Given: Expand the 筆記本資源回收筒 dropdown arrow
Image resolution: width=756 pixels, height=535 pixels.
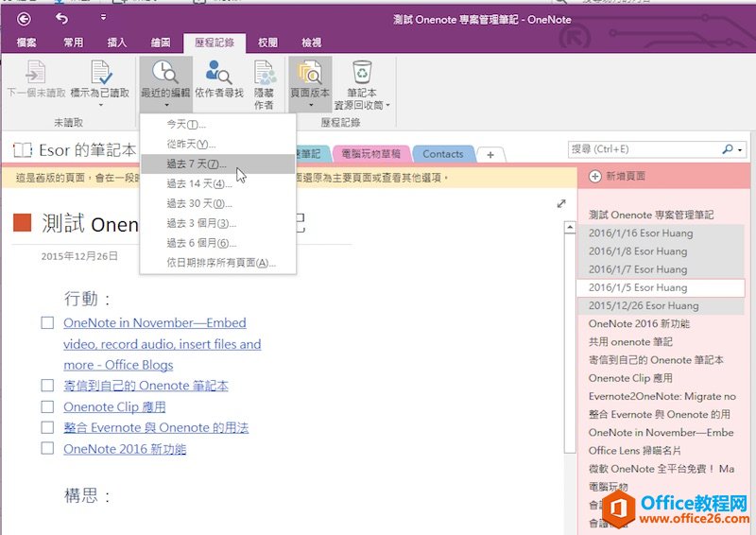Looking at the screenshot, I should (x=387, y=105).
